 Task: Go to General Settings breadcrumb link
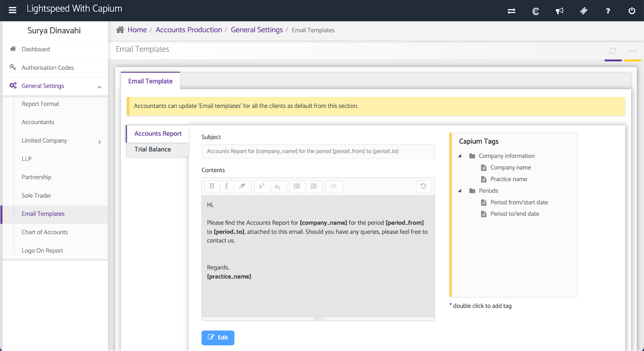point(257,30)
